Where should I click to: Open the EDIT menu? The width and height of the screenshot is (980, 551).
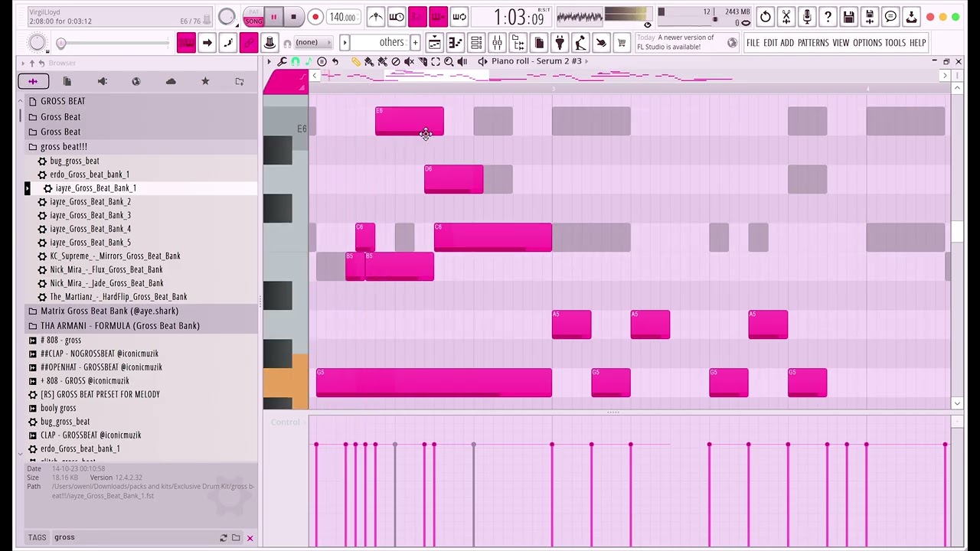[770, 43]
